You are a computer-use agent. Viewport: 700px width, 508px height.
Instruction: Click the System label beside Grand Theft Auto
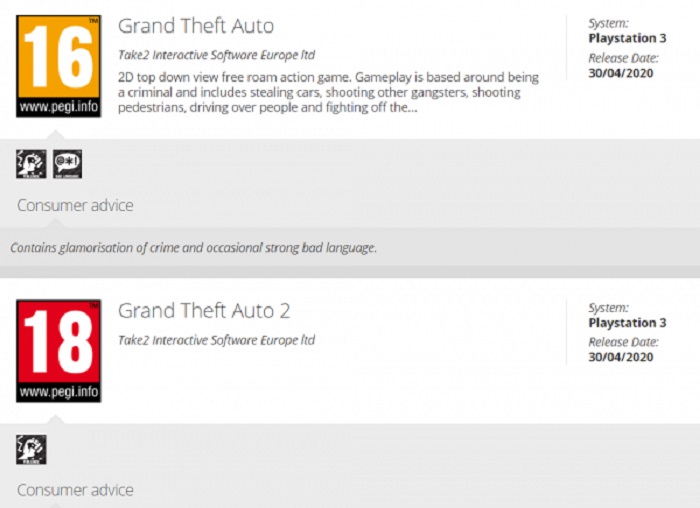pyautogui.click(x=608, y=24)
